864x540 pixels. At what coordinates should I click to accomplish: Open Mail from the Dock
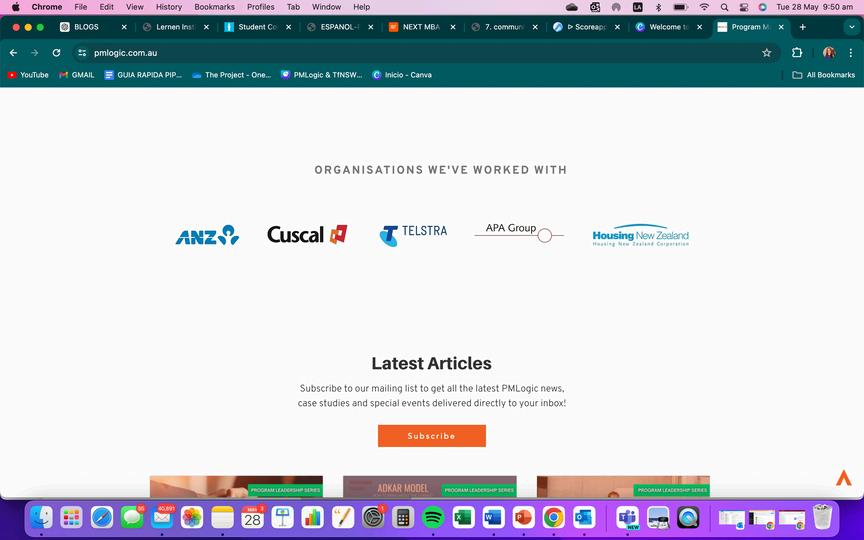(x=162, y=517)
